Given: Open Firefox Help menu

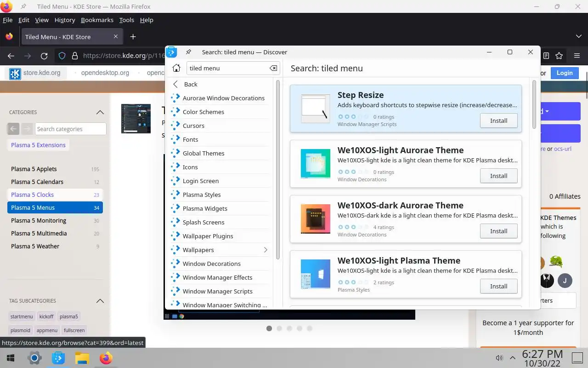Looking at the screenshot, I should tap(147, 20).
